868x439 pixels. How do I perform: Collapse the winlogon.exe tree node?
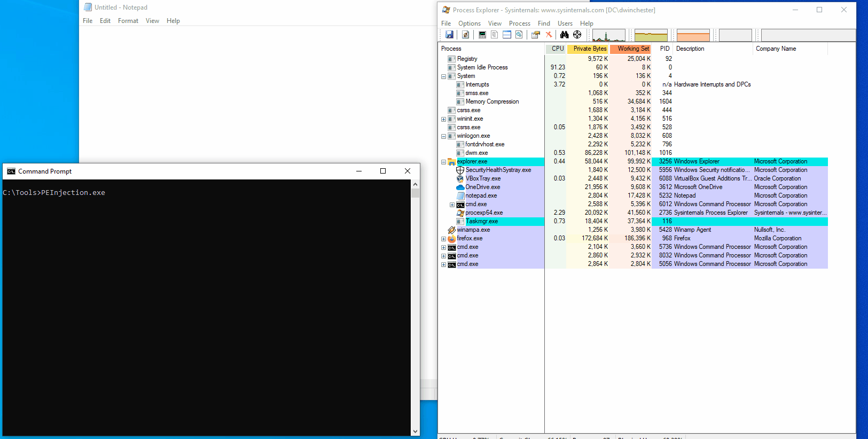(443, 136)
